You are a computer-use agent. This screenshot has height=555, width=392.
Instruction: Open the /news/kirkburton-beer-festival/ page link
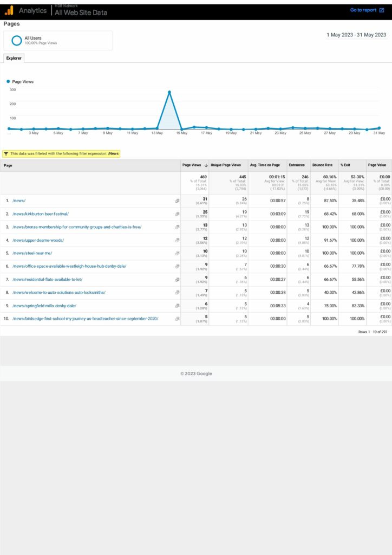41,214
